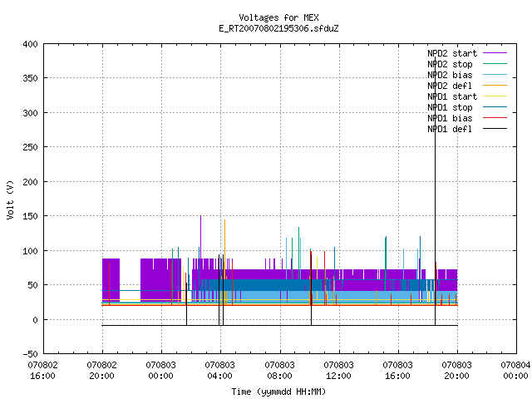Screen dimensions: 532x399
Task: Click the 'NPD1 stop' legend label
Action: click(x=450, y=107)
